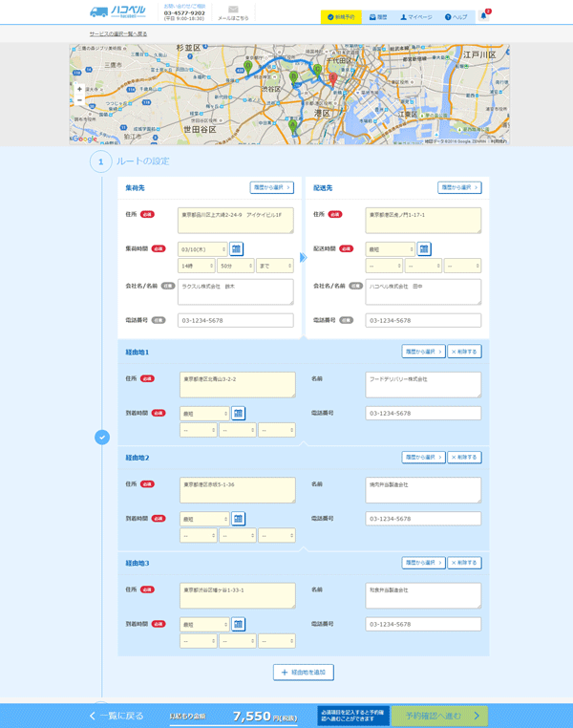Viewport: 573px width, 728px height.
Task: Click the 集荷先 address input field
Action: (236, 221)
